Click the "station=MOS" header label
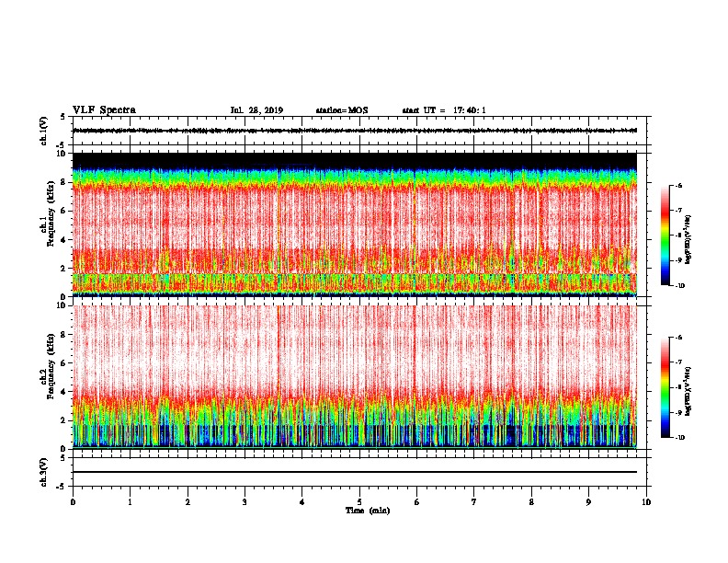The height and width of the screenshot is (563, 728). click(342, 110)
